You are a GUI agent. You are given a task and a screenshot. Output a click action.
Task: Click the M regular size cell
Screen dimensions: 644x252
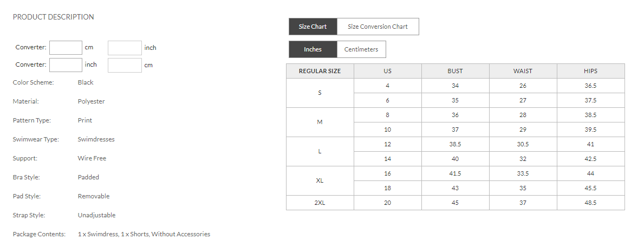(320, 122)
